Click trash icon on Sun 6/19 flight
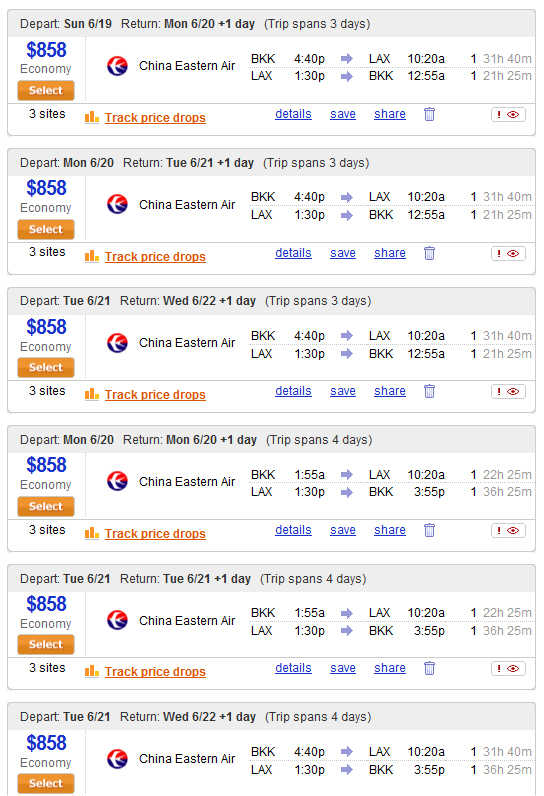Screen dimensions: 544x796 (429, 114)
